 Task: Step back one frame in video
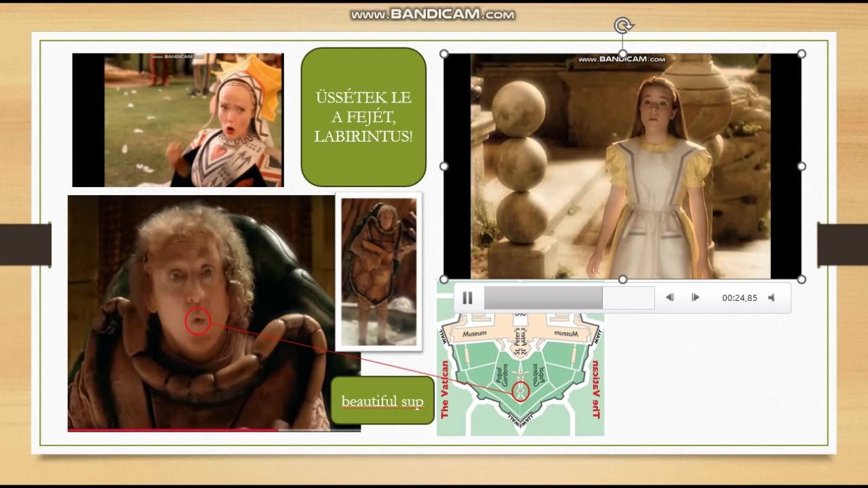click(x=669, y=298)
